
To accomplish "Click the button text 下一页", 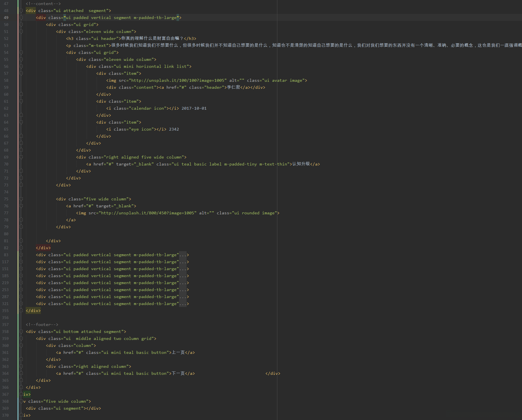I will pyautogui.click(x=178, y=373).
